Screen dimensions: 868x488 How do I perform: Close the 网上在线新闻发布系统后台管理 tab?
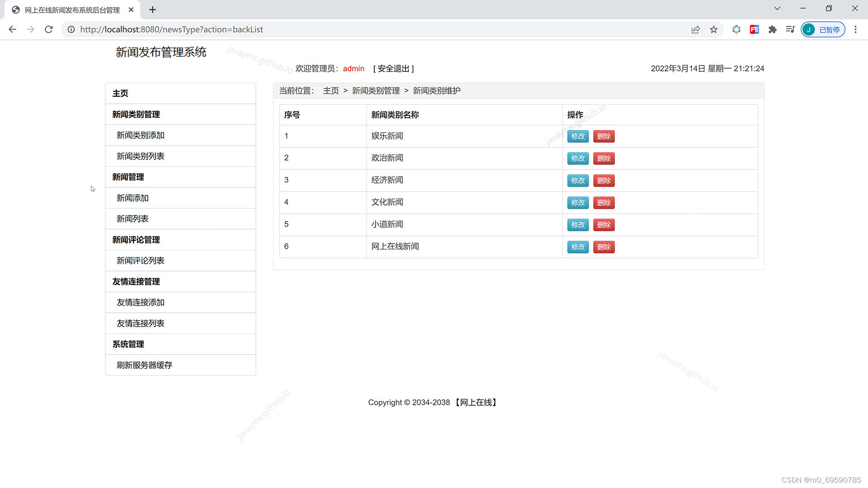(x=131, y=9)
